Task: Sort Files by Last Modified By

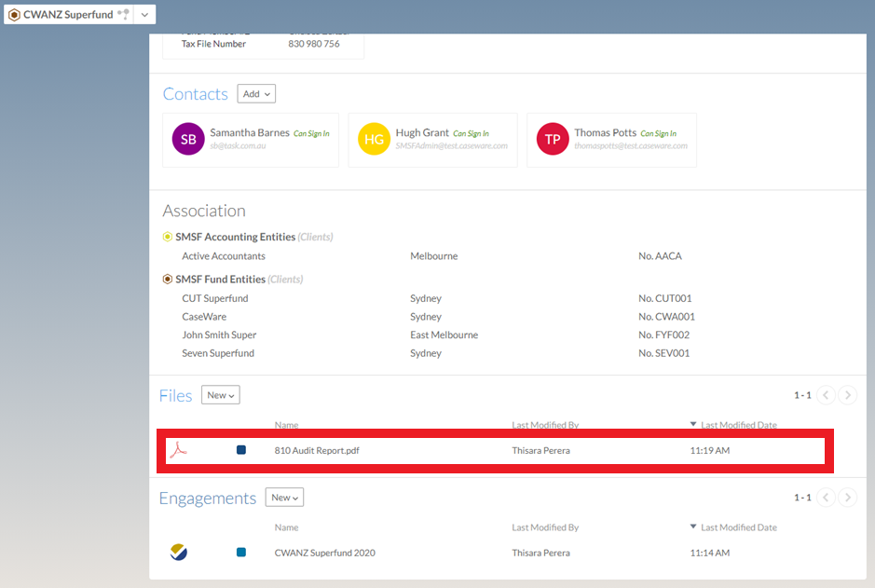Action: click(545, 425)
